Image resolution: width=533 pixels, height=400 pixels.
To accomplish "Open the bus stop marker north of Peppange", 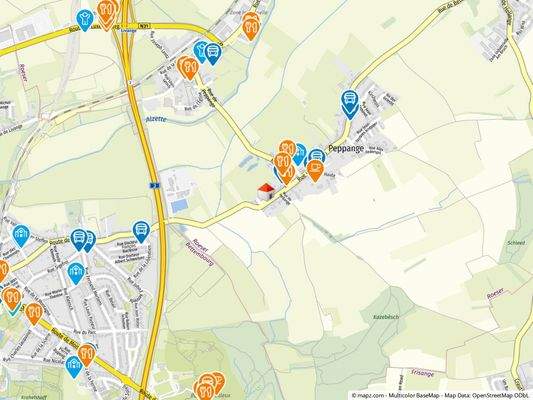I will coord(349,104).
